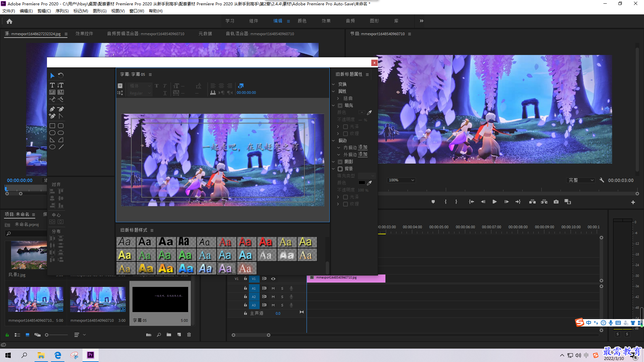Select the Rotation tool in title tools
This screenshot has height=362, width=644.
[x=61, y=75]
